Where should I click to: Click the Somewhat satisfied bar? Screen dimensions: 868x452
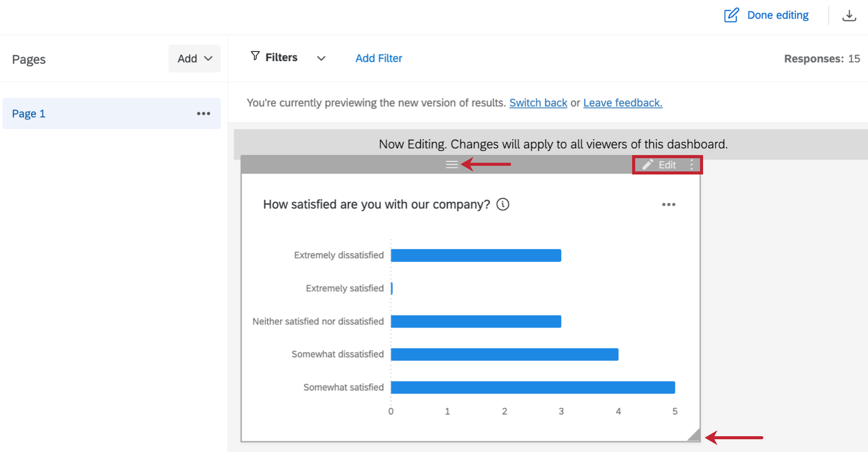pos(533,388)
